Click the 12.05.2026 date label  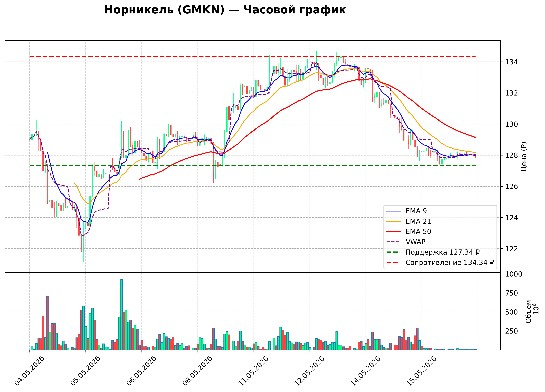pos(309,371)
